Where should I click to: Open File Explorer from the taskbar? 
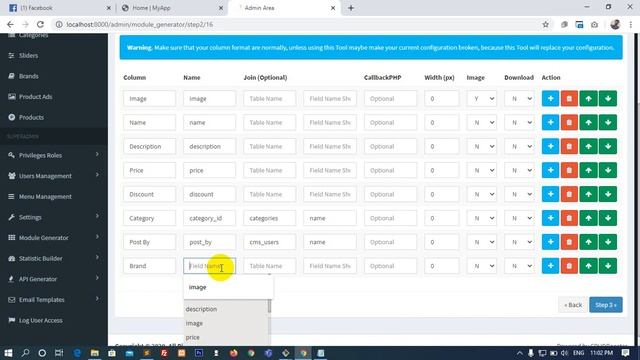coord(95,353)
